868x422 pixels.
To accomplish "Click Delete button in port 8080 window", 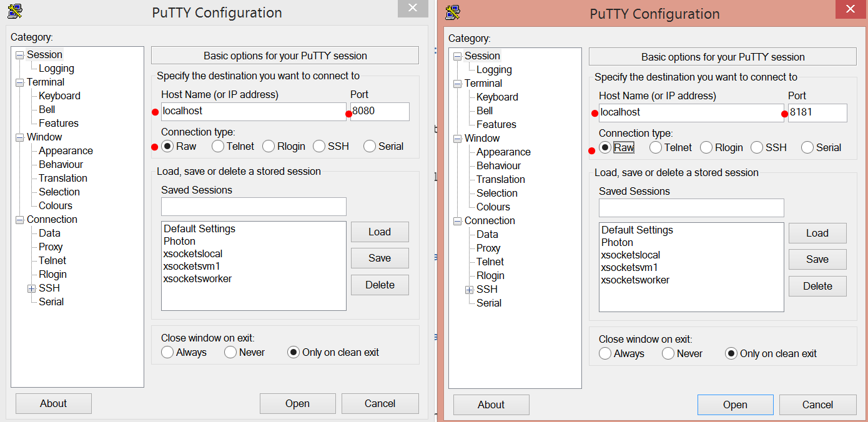I will click(x=380, y=285).
